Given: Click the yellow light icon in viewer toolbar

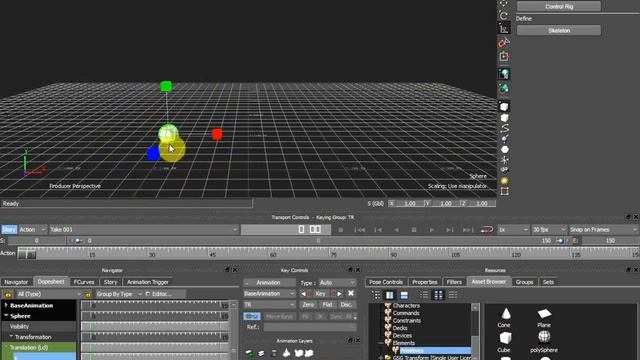Looking at the screenshot, I should 504,181.
